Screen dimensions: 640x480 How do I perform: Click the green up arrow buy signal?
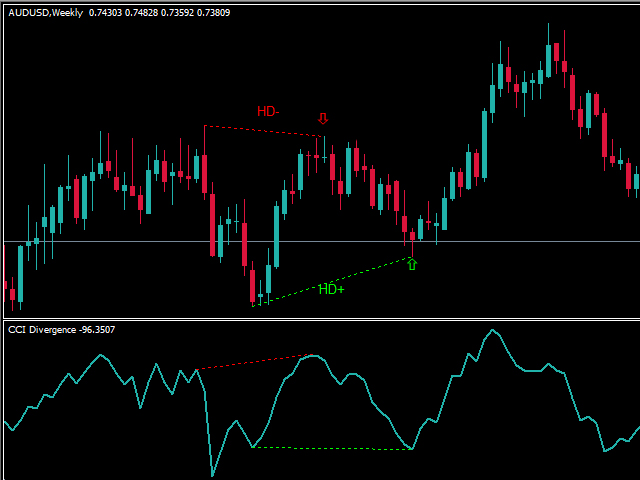(x=412, y=265)
